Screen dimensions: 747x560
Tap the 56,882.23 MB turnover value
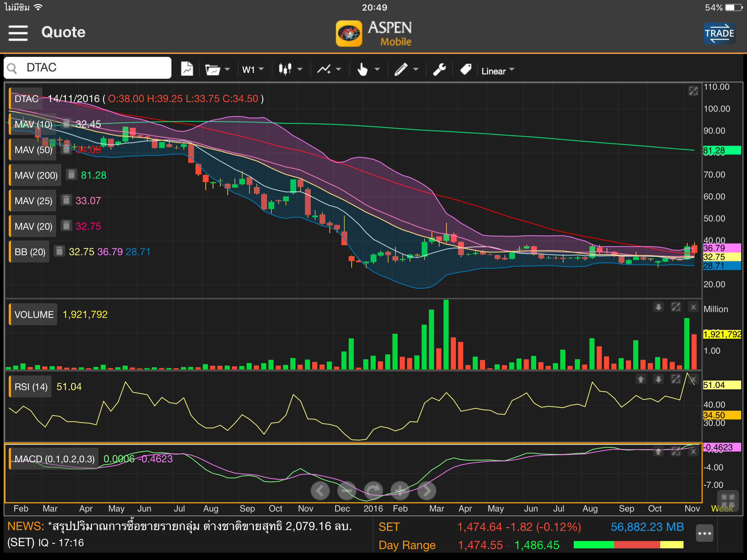[647, 527]
